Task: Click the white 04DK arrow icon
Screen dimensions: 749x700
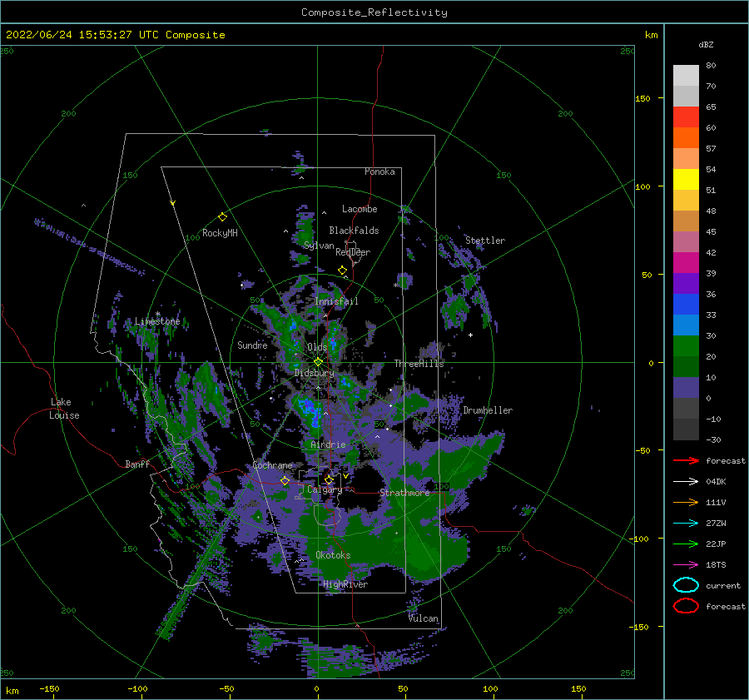Action: (686, 481)
